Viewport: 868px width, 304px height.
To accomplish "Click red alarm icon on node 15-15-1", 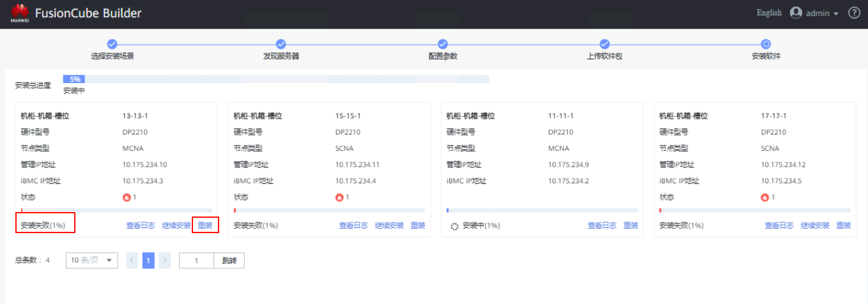I will tap(339, 197).
